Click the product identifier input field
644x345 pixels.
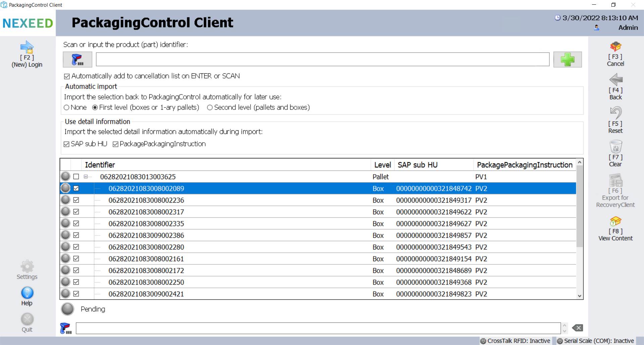(x=322, y=60)
